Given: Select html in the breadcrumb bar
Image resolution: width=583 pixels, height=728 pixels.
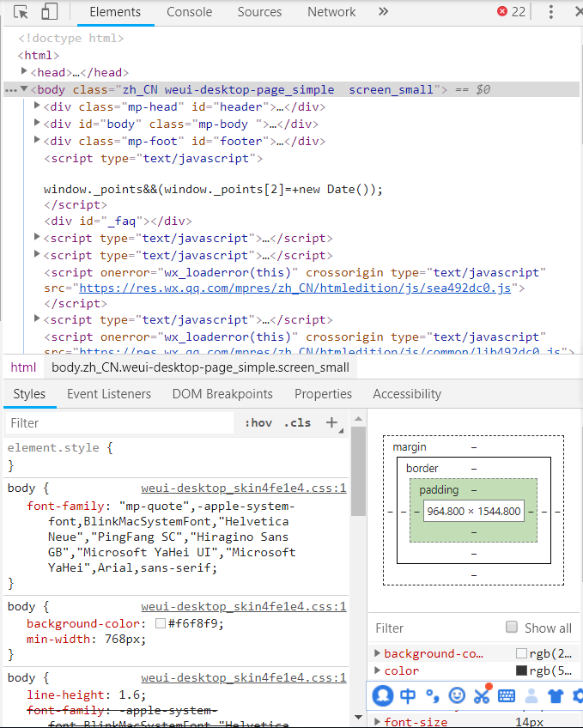Looking at the screenshot, I should point(23,367).
